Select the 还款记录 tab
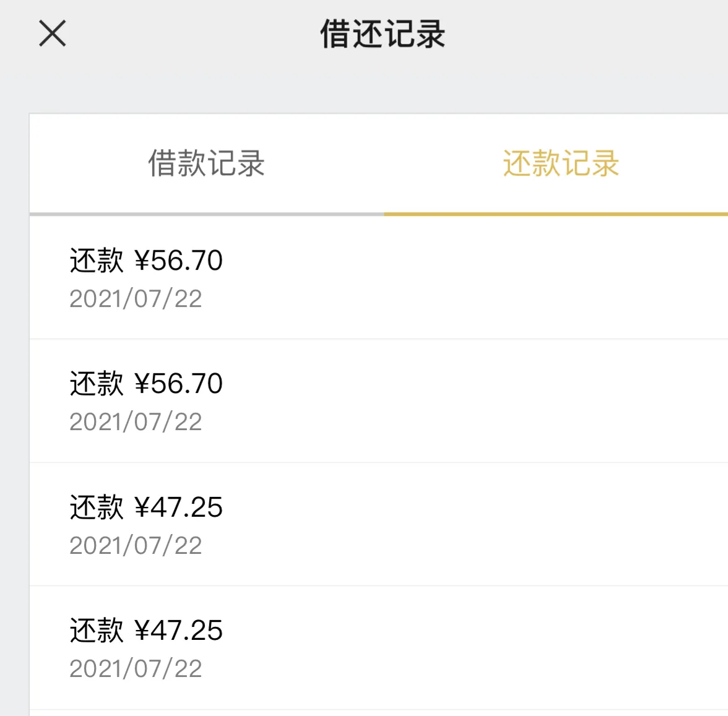This screenshot has width=728, height=716. 561,163
